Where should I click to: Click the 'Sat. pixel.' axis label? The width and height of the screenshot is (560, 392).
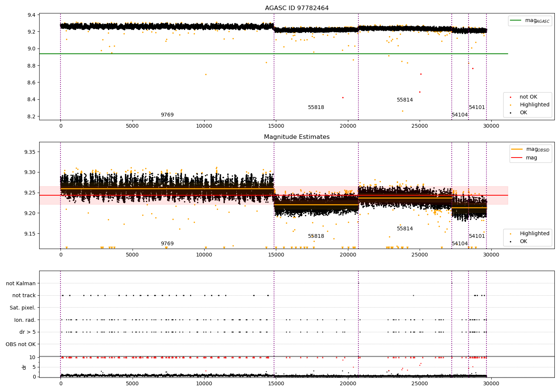(23, 308)
